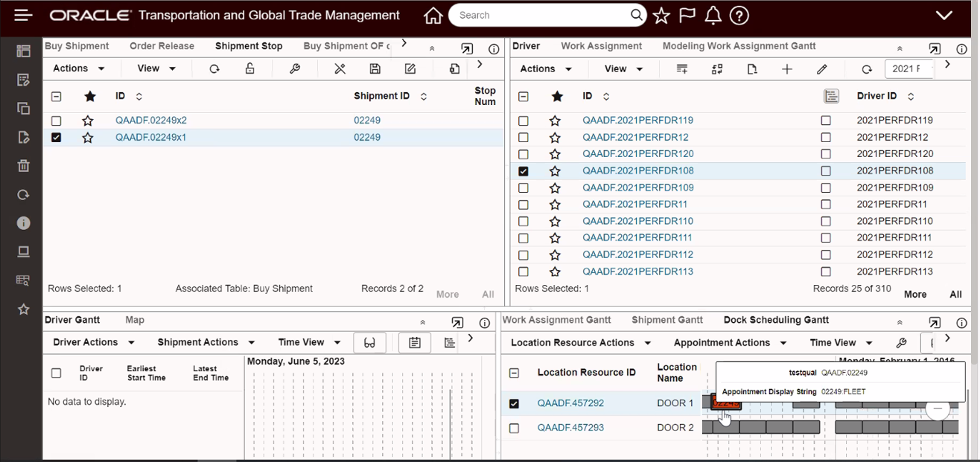Switch to the Order Release tab
Screen dimensions: 980x462
coord(162,46)
